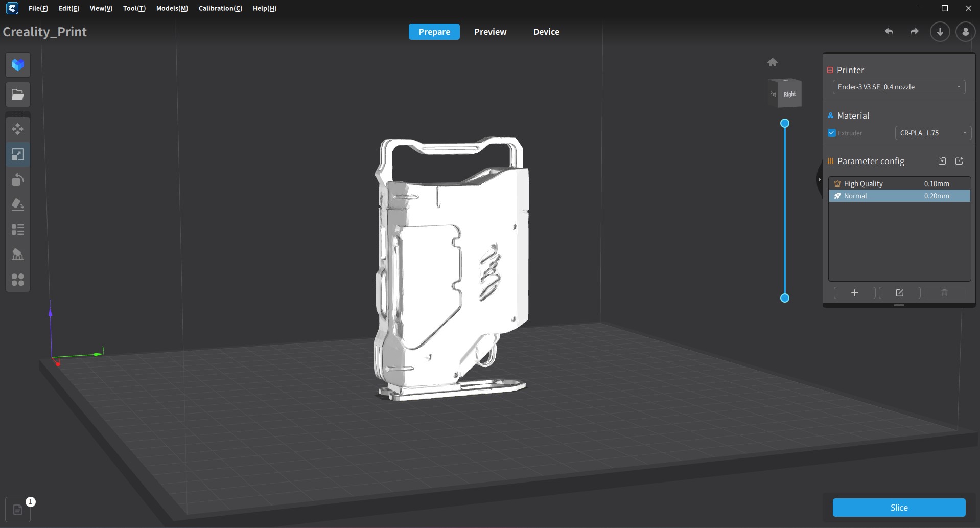Click the bottom handle of layer slider
The height and width of the screenshot is (528, 980).
tap(785, 298)
